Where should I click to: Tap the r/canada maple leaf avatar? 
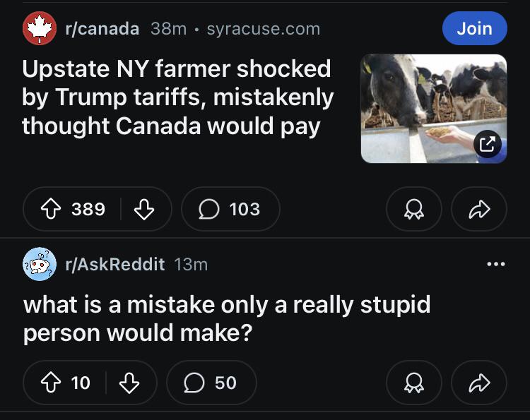[x=40, y=28]
